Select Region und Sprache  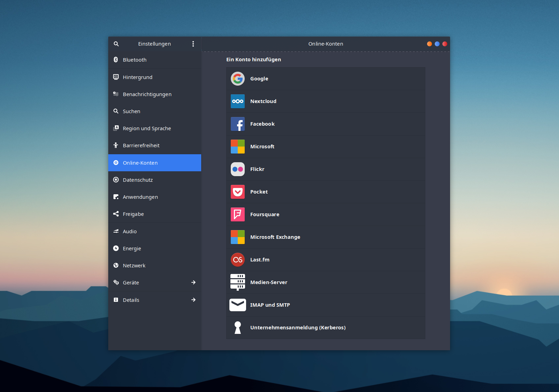click(155, 128)
